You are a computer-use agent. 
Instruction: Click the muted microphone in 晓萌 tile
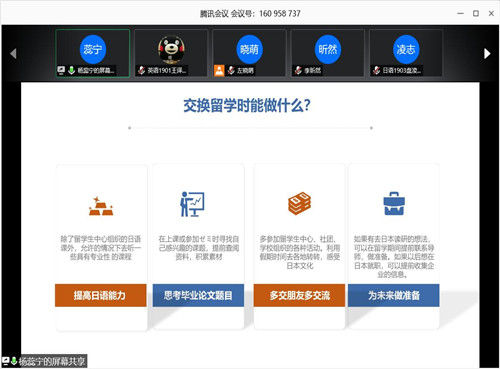pos(231,70)
